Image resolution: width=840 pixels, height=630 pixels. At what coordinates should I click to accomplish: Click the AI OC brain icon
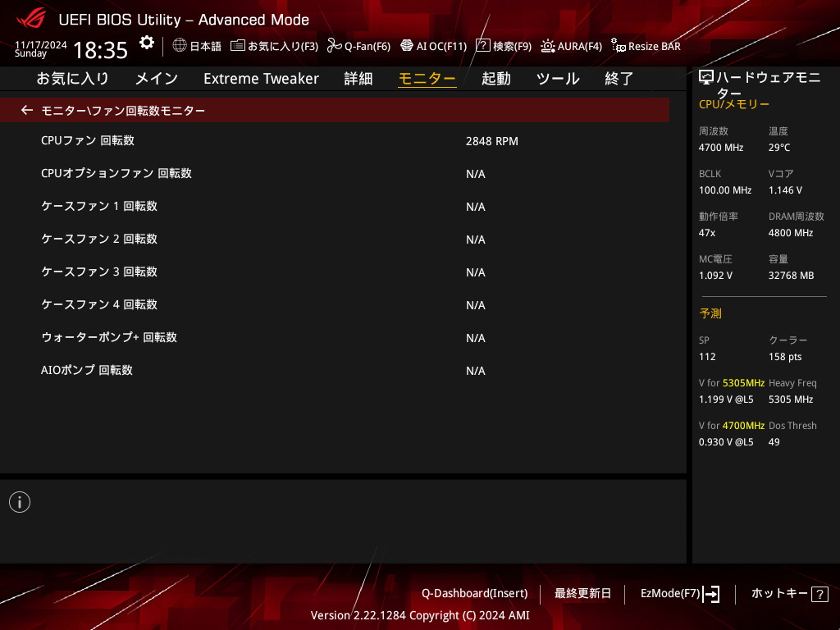tap(407, 46)
